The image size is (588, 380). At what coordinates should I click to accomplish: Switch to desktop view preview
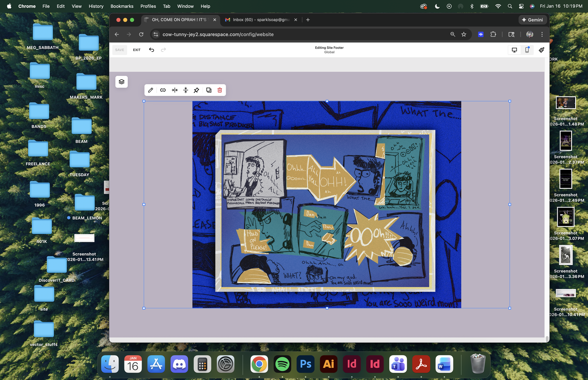tap(514, 50)
